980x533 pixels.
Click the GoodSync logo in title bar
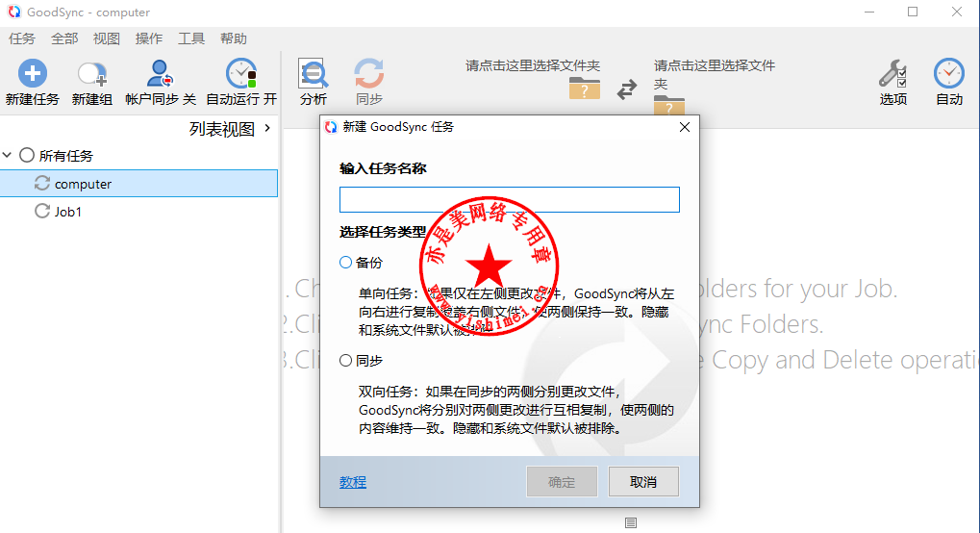13,12
